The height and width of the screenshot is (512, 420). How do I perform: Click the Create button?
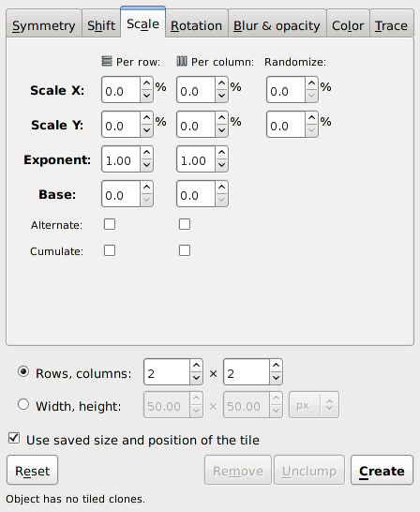click(382, 470)
